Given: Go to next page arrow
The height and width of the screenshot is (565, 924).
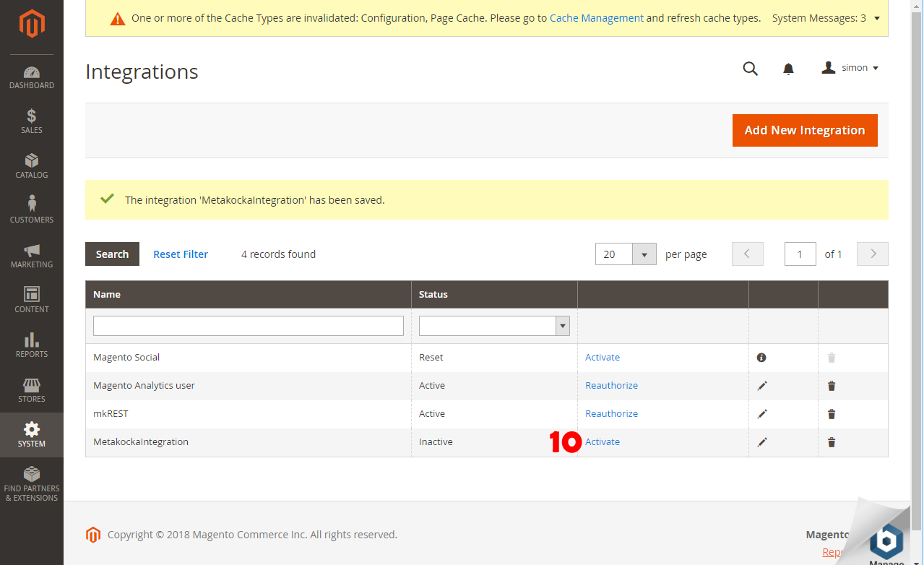Looking at the screenshot, I should point(873,254).
